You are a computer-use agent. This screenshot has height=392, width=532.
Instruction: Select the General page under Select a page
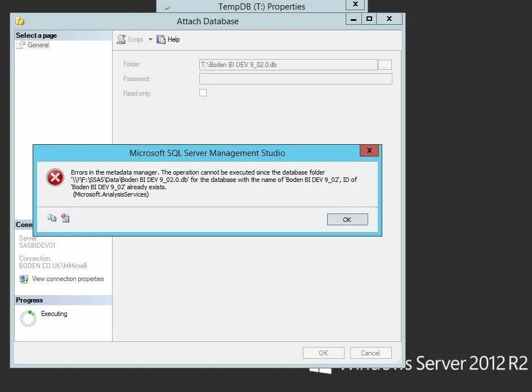37,45
